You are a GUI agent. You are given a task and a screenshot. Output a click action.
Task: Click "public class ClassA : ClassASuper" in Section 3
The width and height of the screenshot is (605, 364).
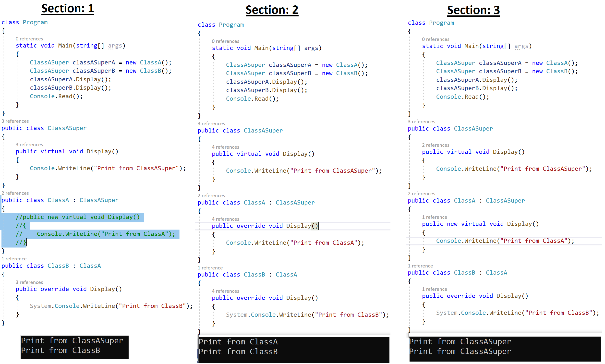[x=466, y=201]
